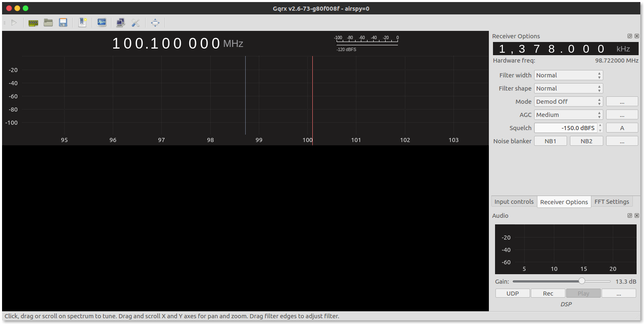Open the I/Q monitor tool icon
The image size is (644, 324).
(x=102, y=23)
